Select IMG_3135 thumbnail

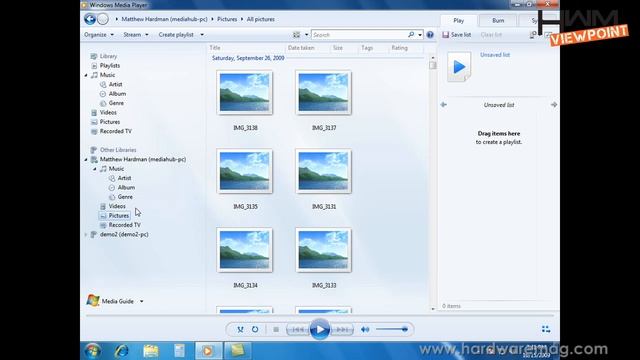[x=245, y=171]
